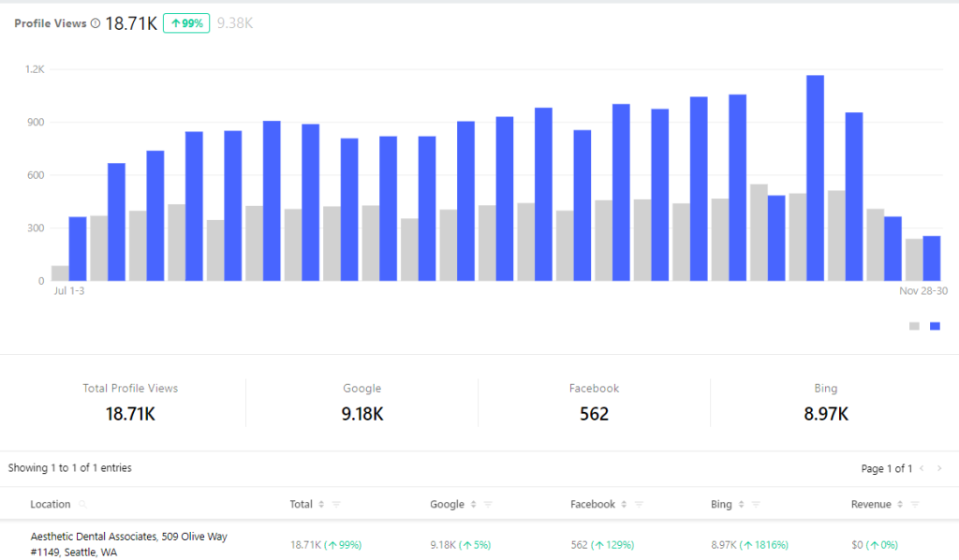Open the filter icon in Google column
959x560 pixels.
[x=488, y=505]
